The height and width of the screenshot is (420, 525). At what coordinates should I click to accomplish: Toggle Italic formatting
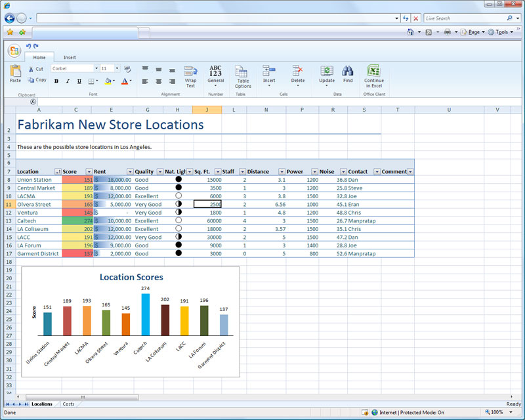[x=68, y=81]
